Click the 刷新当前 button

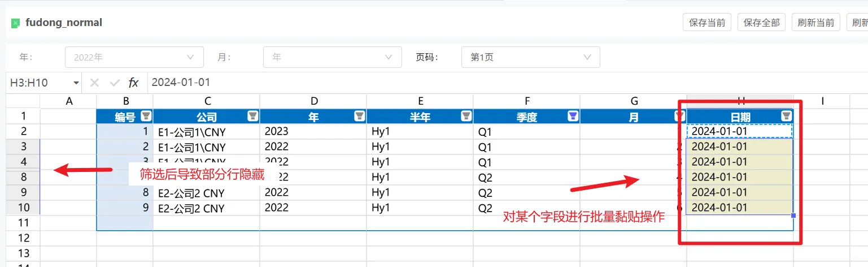pyautogui.click(x=815, y=23)
